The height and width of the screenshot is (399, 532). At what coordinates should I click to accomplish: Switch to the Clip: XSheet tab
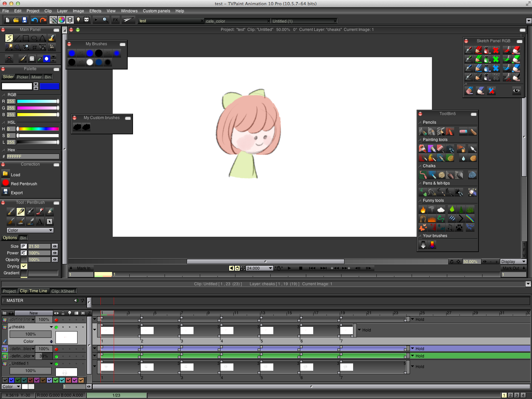click(x=63, y=291)
